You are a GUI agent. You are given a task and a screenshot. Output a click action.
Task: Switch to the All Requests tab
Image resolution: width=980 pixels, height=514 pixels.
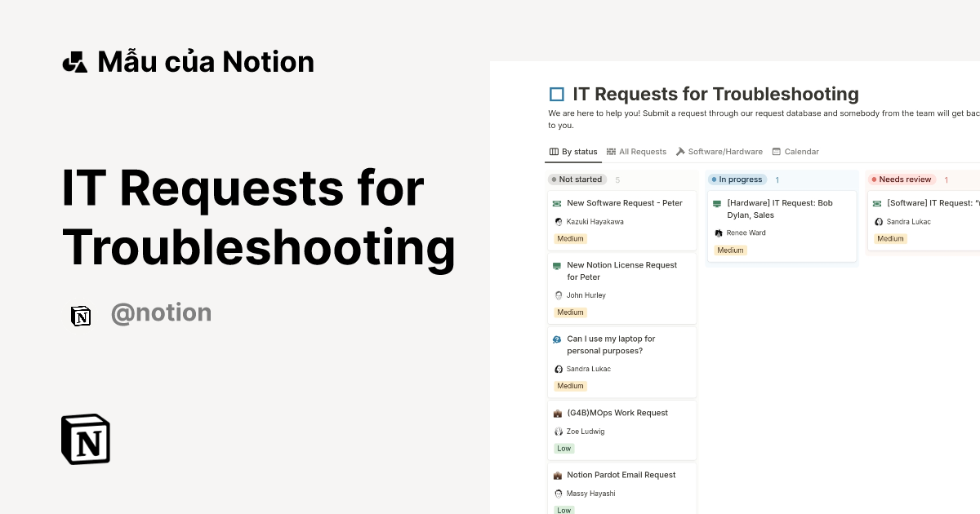click(642, 151)
